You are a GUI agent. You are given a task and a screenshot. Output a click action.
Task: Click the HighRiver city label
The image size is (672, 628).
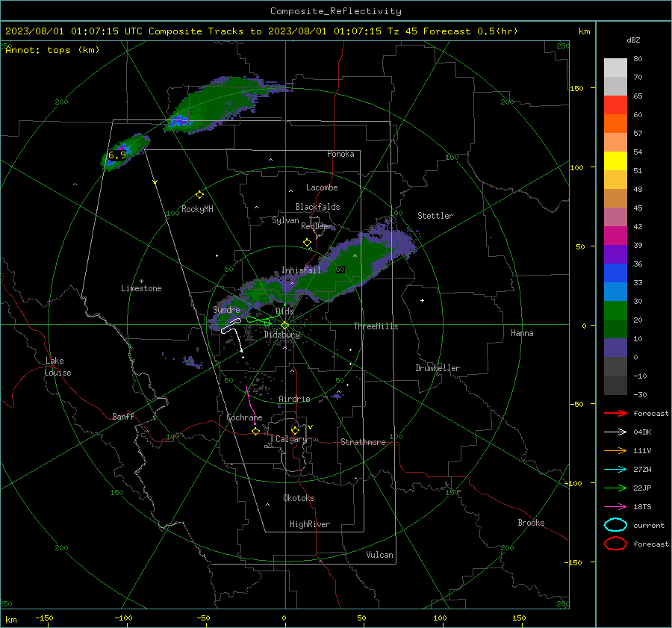point(310,524)
